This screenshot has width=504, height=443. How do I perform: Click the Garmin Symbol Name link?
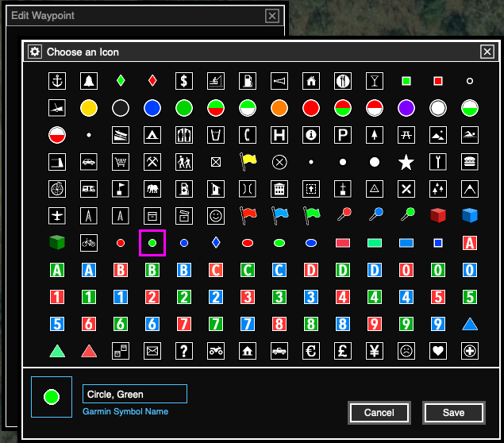point(125,412)
